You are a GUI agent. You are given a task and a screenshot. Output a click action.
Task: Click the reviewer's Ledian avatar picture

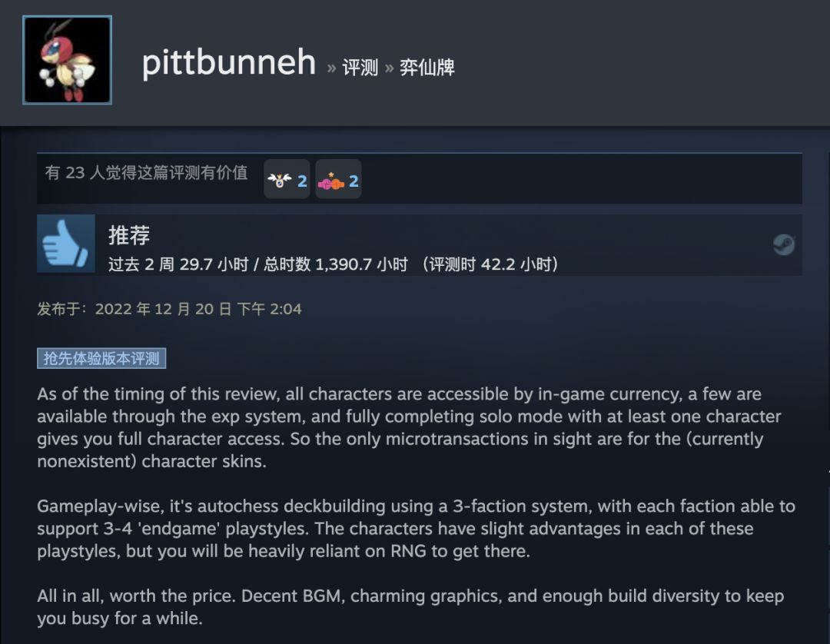(68, 60)
